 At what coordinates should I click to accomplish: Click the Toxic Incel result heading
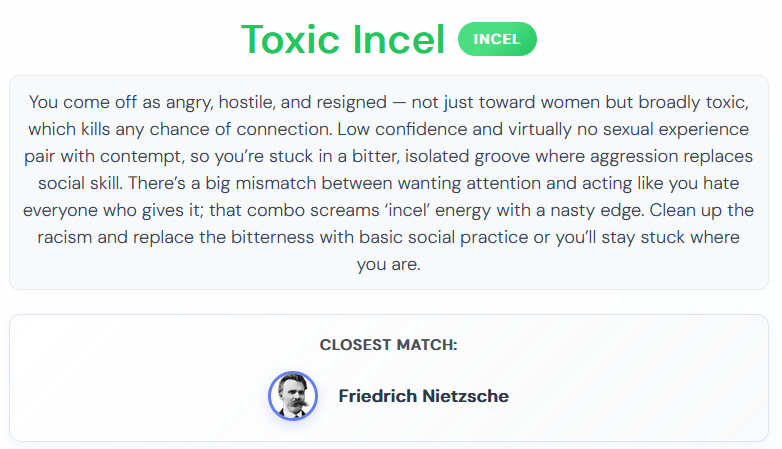click(x=343, y=39)
